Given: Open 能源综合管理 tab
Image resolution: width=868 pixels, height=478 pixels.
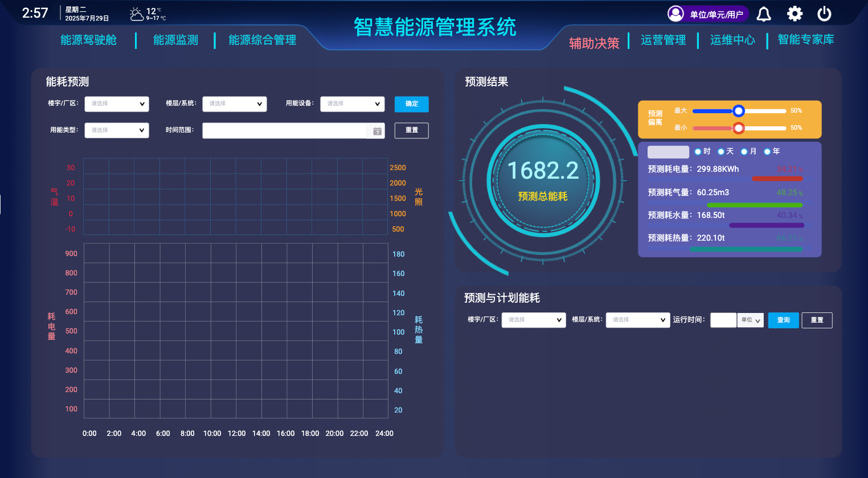Looking at the screenshot, I should pos(262,40).
